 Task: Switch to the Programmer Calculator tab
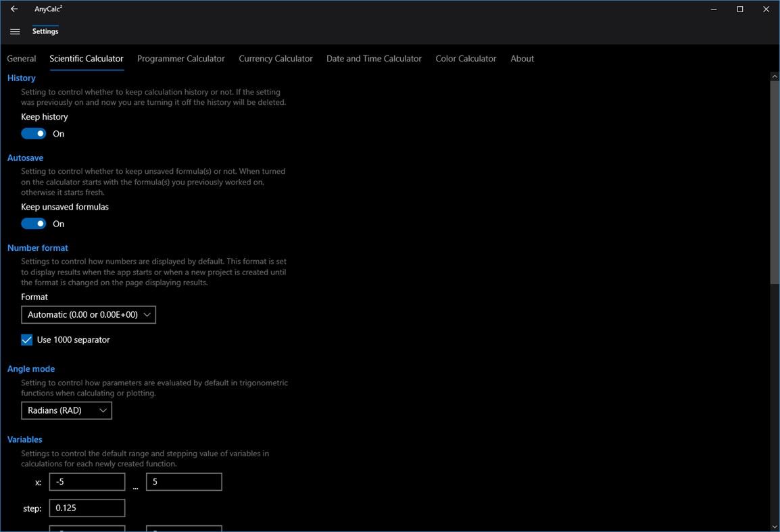pyautogui.click(x=180, y=59)
